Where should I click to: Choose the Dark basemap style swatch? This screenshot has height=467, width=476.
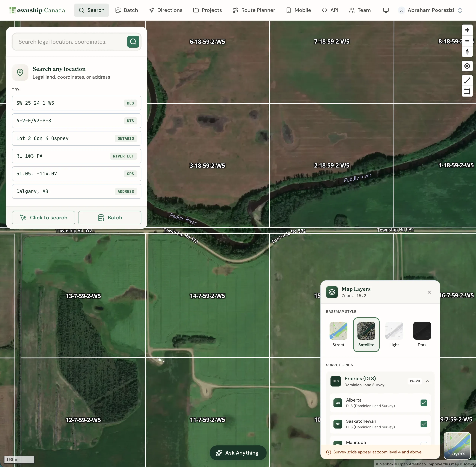click(422, 331)
